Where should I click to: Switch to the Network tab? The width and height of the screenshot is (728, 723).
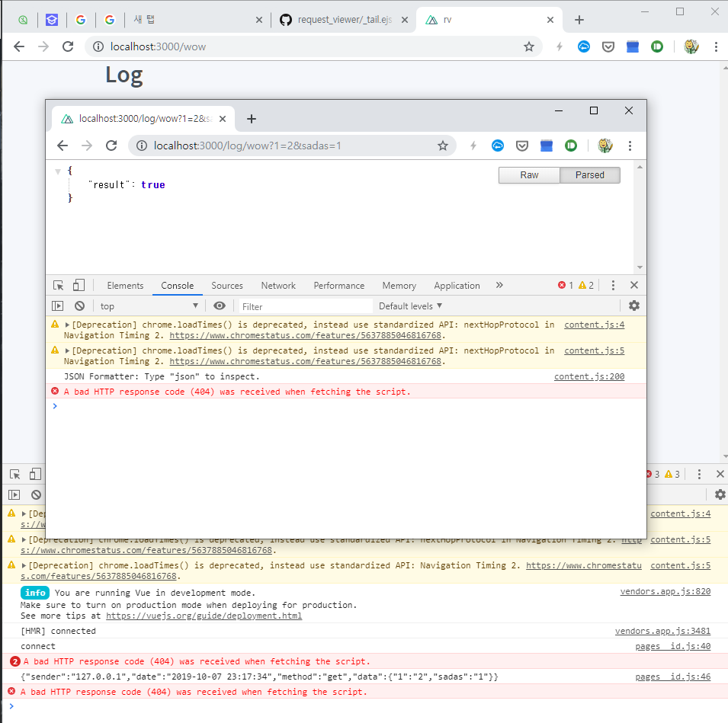point(278,286)
